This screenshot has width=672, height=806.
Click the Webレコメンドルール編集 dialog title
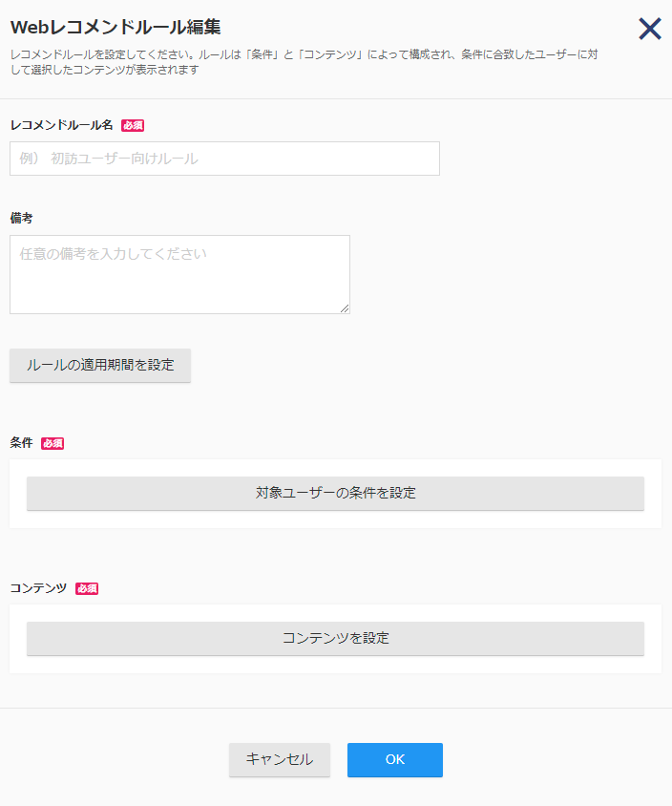pos(115,28)
